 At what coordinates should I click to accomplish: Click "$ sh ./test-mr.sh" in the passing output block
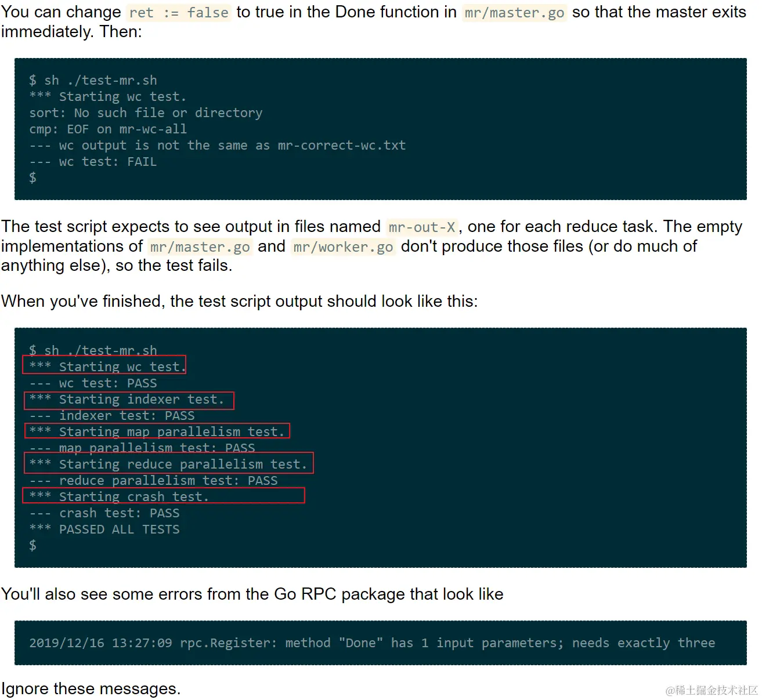[x=93, y=351]
